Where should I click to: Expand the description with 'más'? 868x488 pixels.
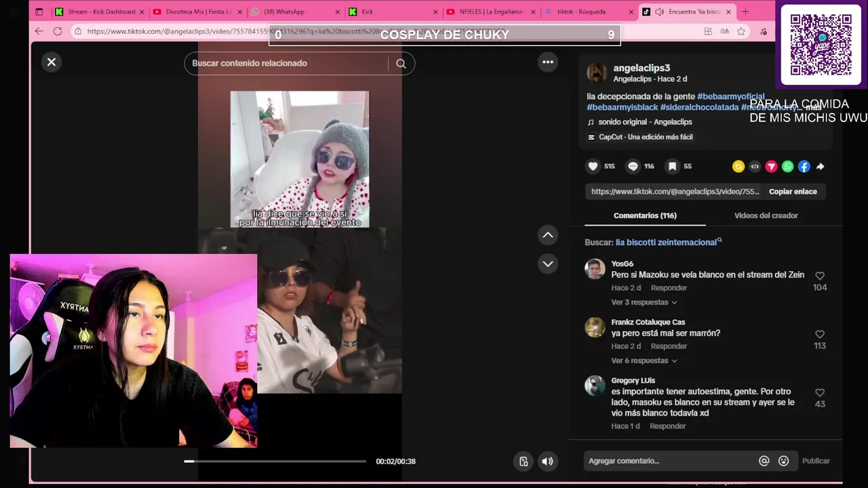pyautogui.click(x=813, y=107)
